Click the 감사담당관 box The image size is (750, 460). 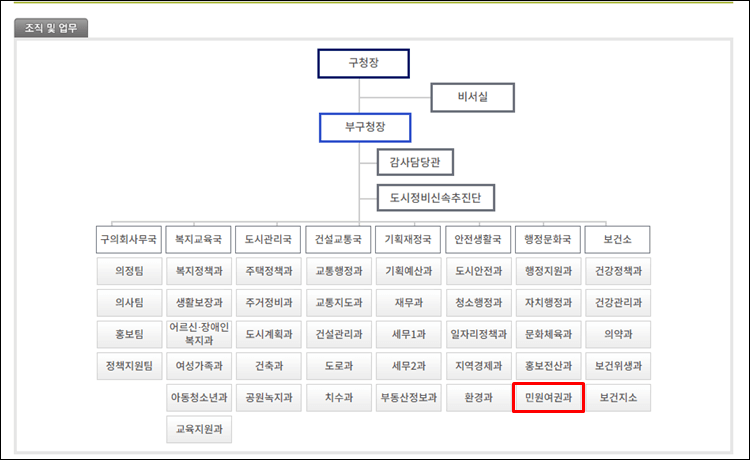tap(415, 162)
